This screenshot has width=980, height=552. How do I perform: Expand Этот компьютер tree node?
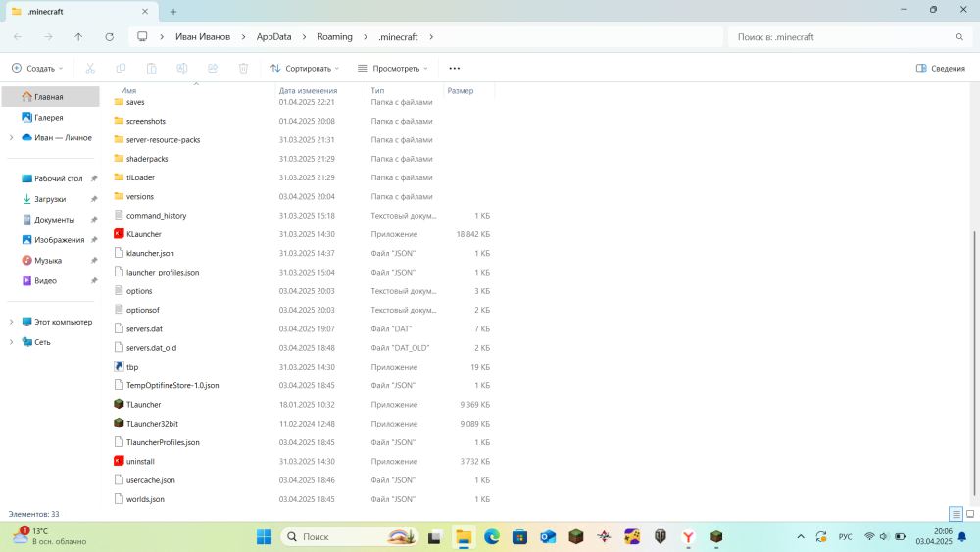click(x=11, y=322)
